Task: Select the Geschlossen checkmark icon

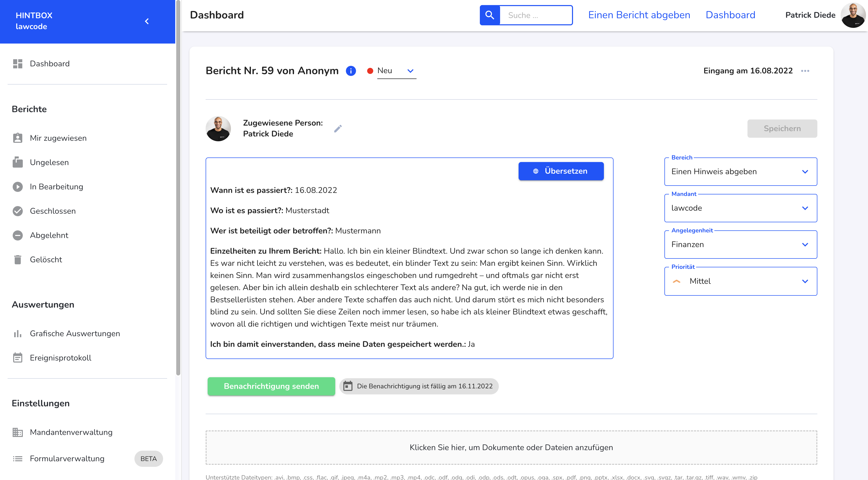Action: click(17, 211)
